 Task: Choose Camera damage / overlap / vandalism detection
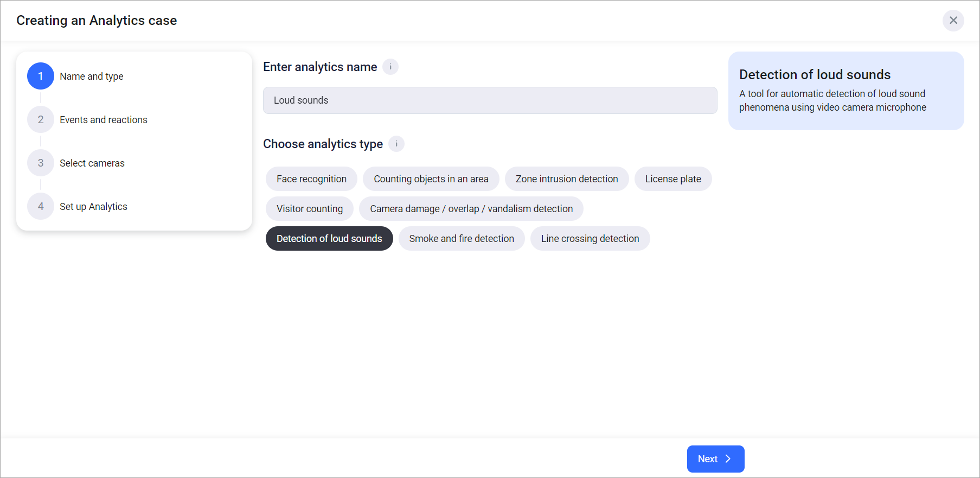pos(471,209)
